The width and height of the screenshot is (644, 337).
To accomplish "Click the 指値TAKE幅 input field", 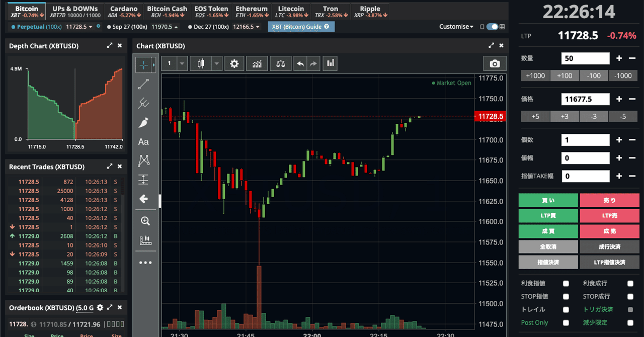I will click(x=585, y=176).
